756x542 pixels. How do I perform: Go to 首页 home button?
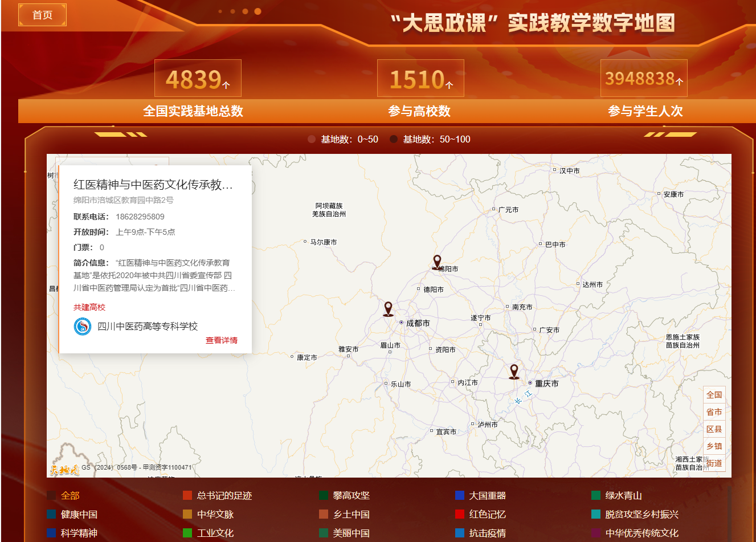pos(43,15)
